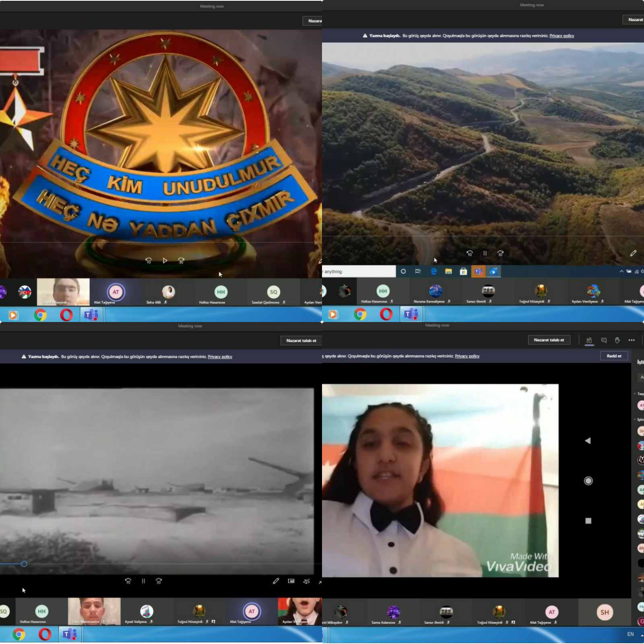The image size is (644, 644).
Task: Open picture-in-picture icon under black-and-white video
Action: [291, 581]
